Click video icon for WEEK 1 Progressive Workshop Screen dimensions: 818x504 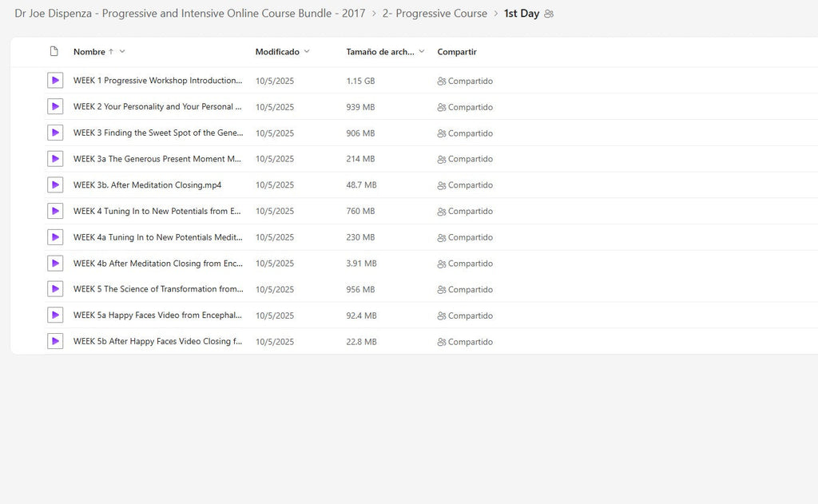55,81
